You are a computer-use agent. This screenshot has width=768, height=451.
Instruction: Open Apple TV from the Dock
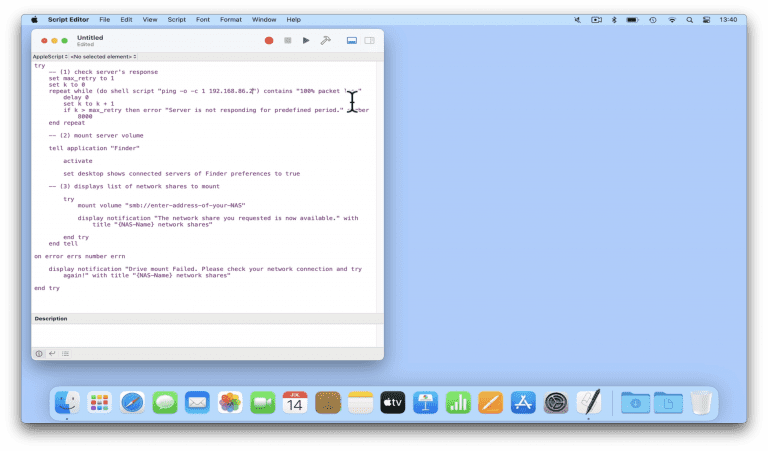click(x=393, y=403)
